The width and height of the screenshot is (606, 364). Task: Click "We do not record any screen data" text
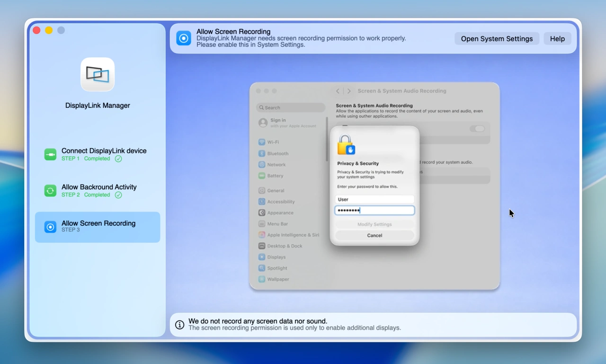[258, 321]
